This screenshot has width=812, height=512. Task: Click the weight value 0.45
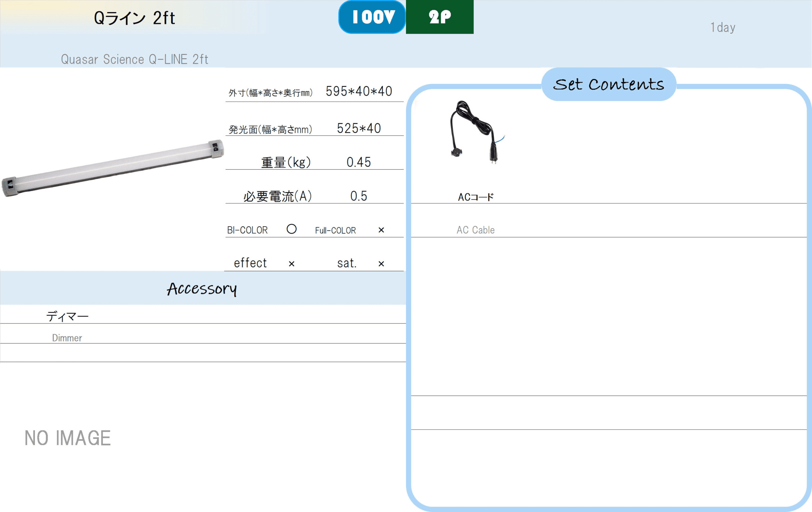359,162
